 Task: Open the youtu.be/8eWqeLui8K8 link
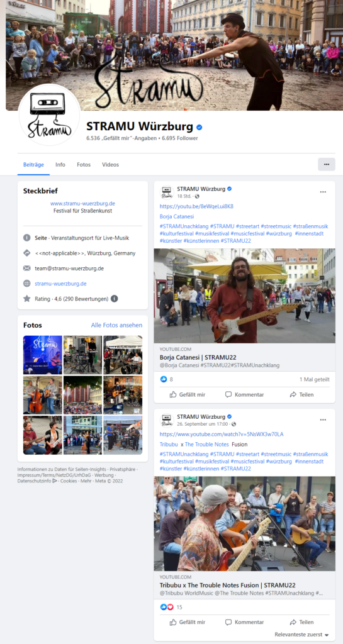coord(196,206)
